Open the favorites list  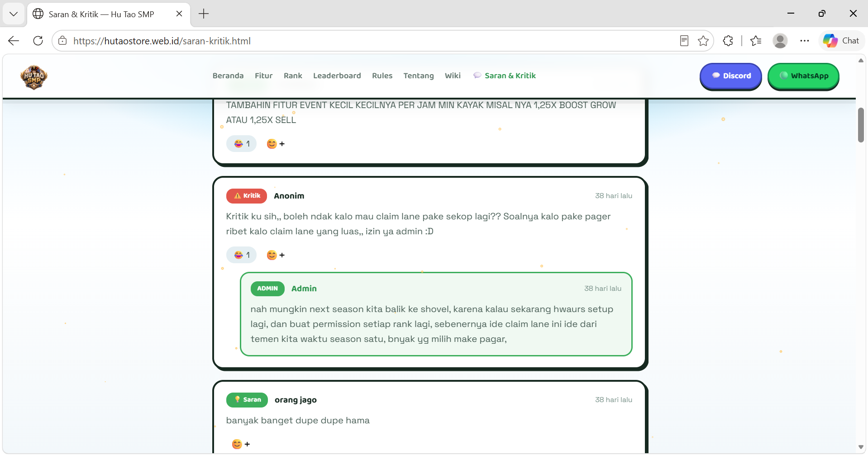(x=756, y=41)
